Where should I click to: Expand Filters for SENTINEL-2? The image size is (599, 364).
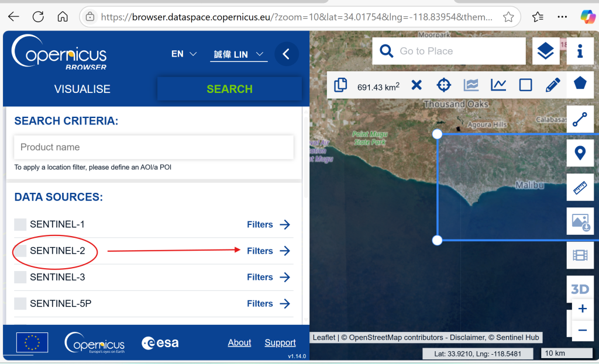(x=268, y=251)
